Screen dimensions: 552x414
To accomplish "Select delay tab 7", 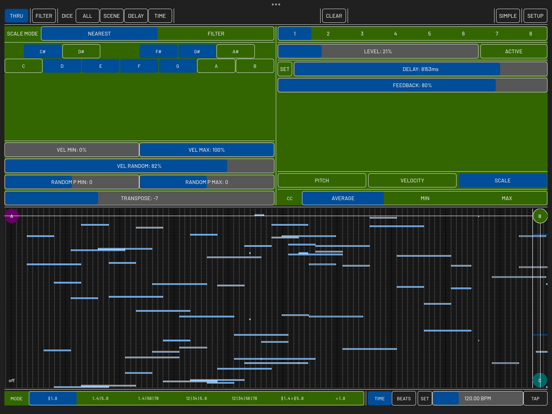I will 497,34.
